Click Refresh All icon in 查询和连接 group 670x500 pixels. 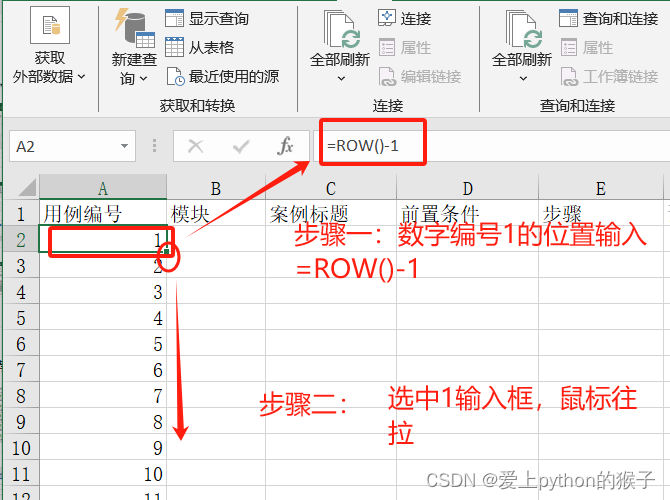[523, 29]
